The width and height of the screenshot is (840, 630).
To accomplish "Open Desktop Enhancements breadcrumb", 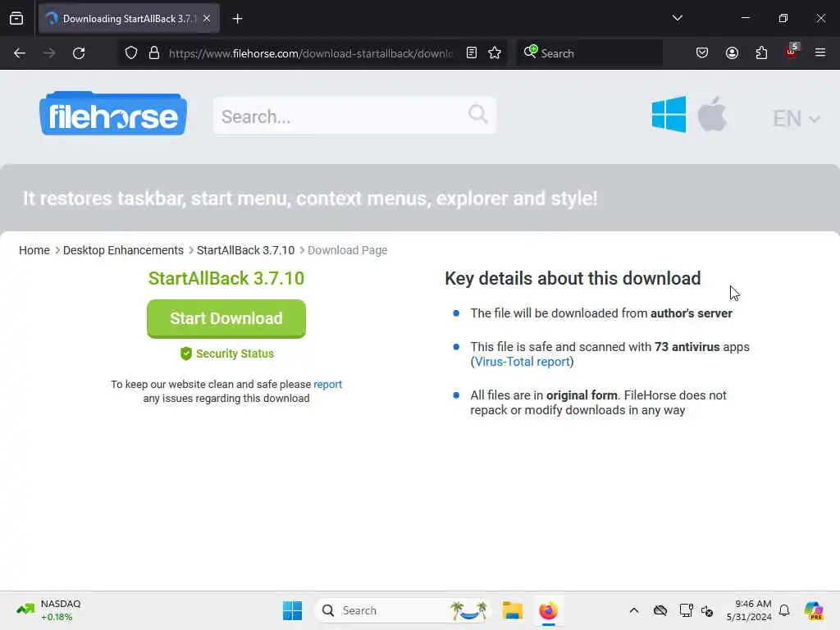I will coord(123,250).
